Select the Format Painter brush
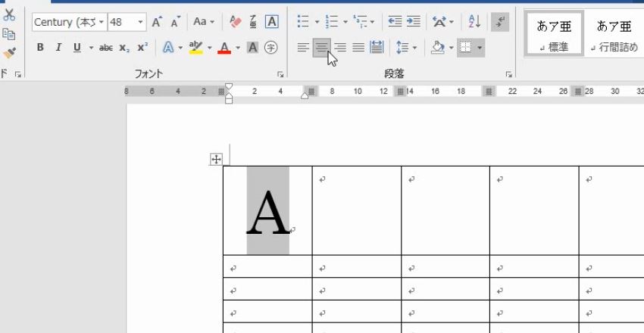This screenshot has height=333, width=644. [8, 52]
